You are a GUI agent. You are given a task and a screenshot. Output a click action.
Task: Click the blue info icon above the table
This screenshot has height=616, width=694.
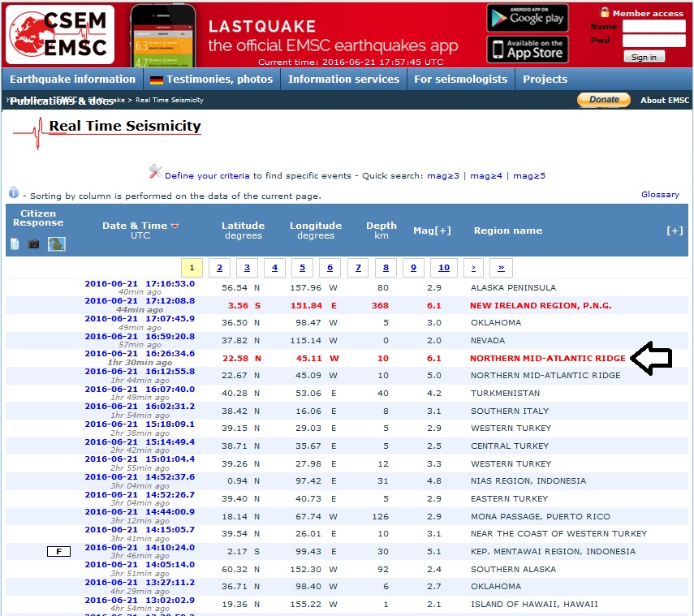click(14, 193)
